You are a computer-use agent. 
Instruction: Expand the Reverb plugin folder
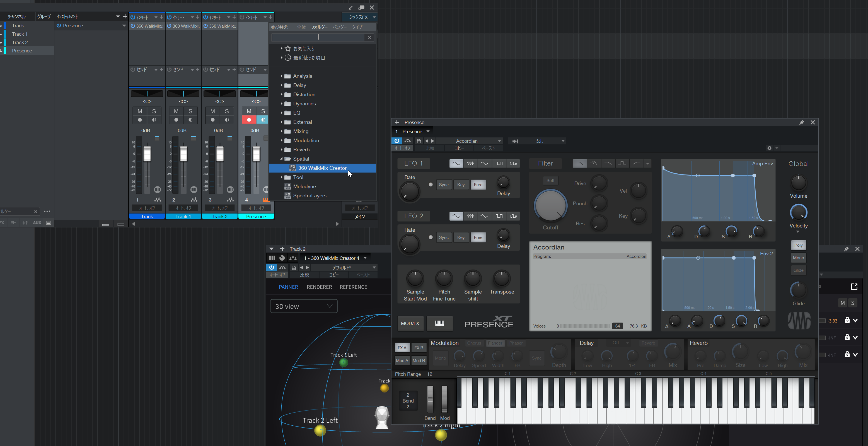point(281,150)
